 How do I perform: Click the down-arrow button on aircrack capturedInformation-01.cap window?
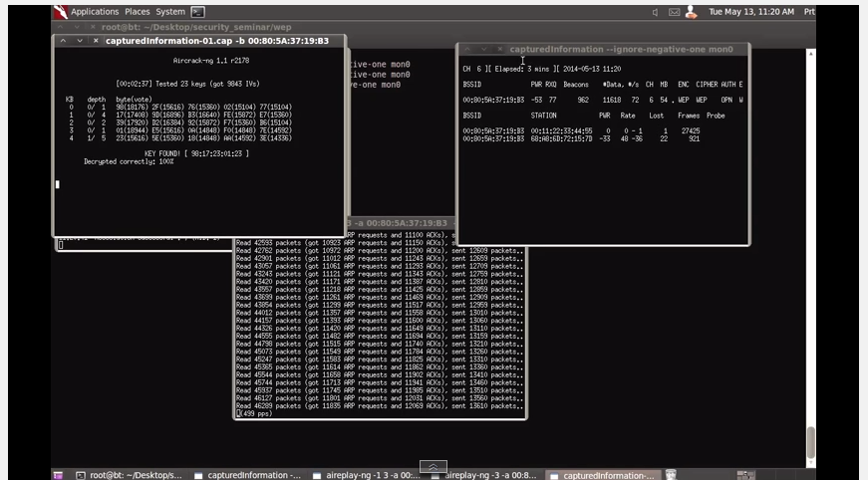[x=80, y=41]
